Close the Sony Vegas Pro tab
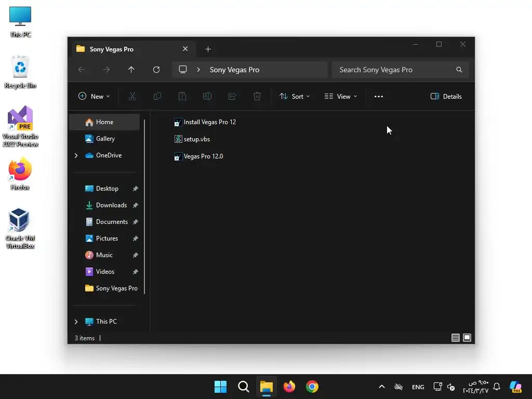Image resolution: width=532 pixels, height=399 pixels. [x=185, y=49]
